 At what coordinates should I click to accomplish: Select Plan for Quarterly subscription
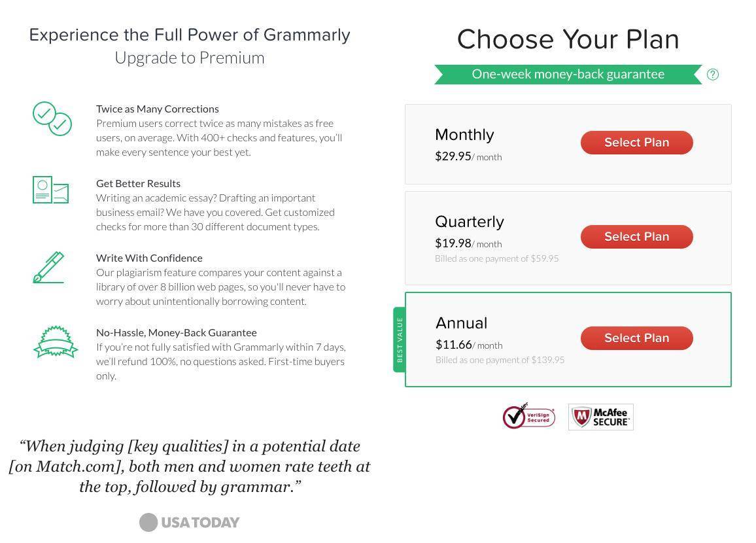[x=636, y=237]
